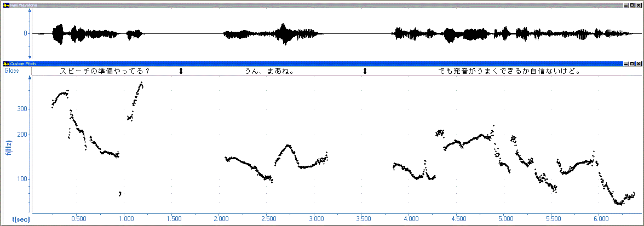Screen dimensions: 644x226
Task: Click the Custom Pitch window icon
Action: click(5, 64)
